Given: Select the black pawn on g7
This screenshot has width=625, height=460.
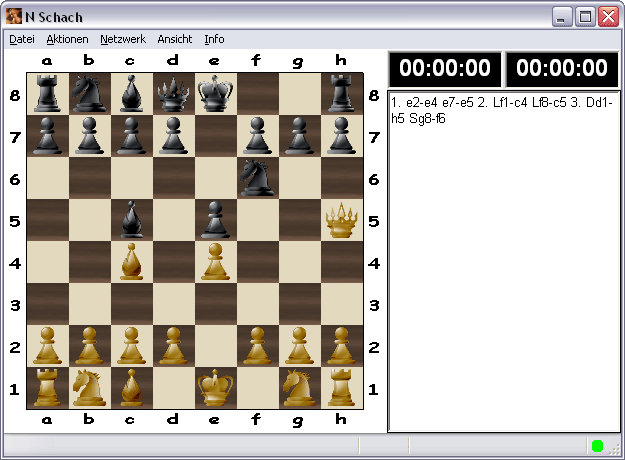Looking at the screenshot, I should click(x=299, y=136).
